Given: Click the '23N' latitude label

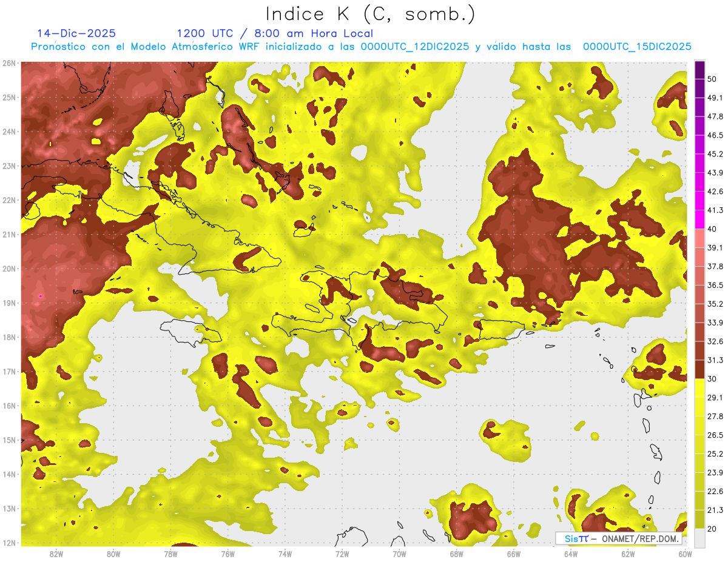Looking at the screenshot, I should click(x=9, y=166).
